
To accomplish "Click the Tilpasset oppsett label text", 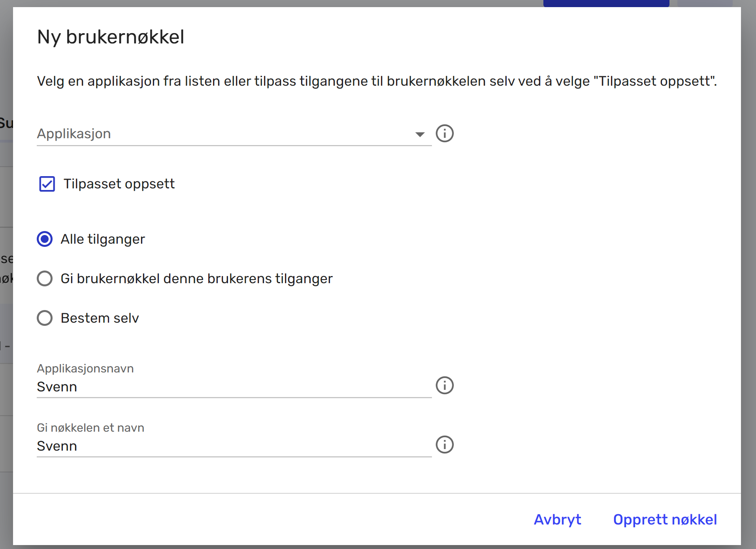I will 119,184.
